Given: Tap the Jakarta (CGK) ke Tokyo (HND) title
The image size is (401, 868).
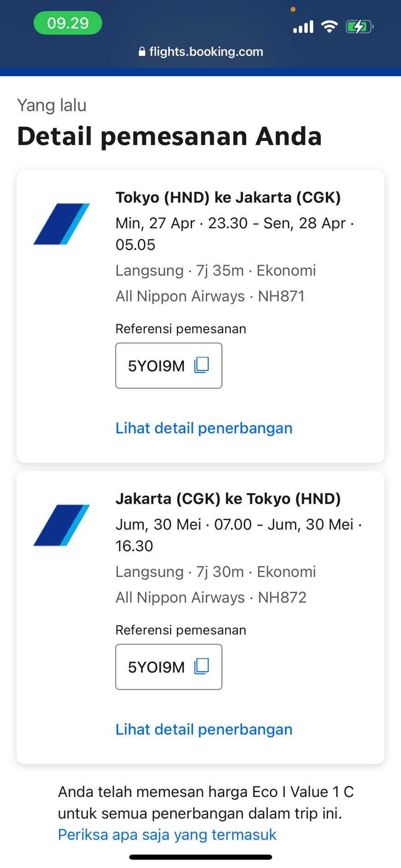Looking at the screenshot, I should point(228,499).
